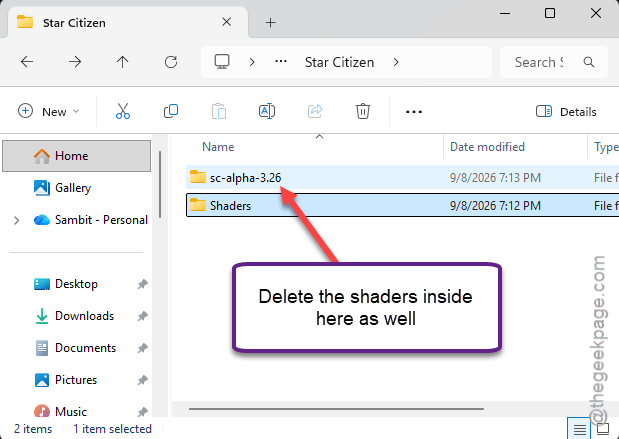
Task: Click the navigation pane vertical scrollbar
Action: coord(160,184)
